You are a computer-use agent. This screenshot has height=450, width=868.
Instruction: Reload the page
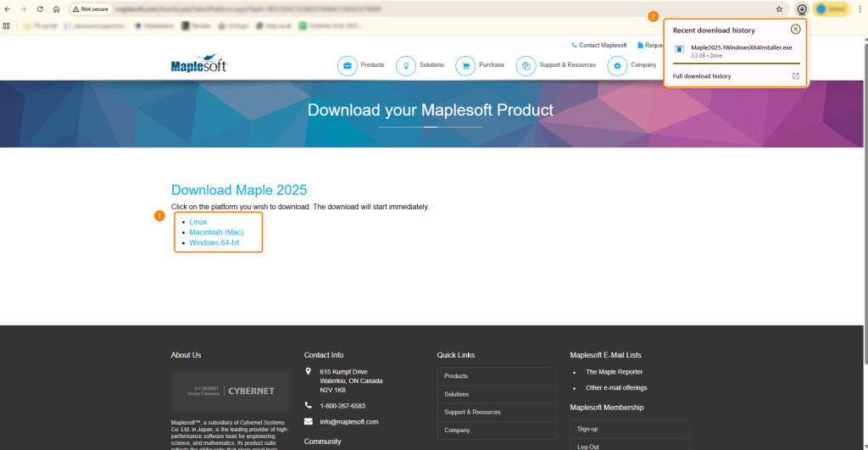[40, 8]
